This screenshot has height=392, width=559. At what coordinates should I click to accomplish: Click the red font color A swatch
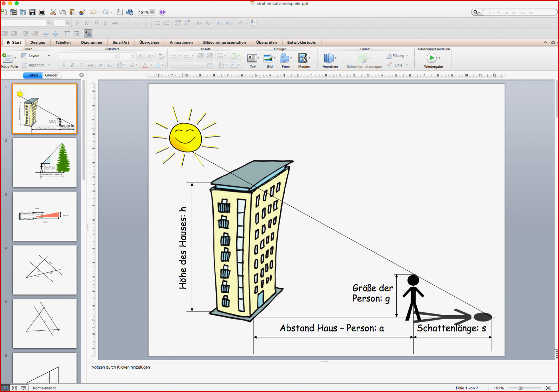click(145, 65)
